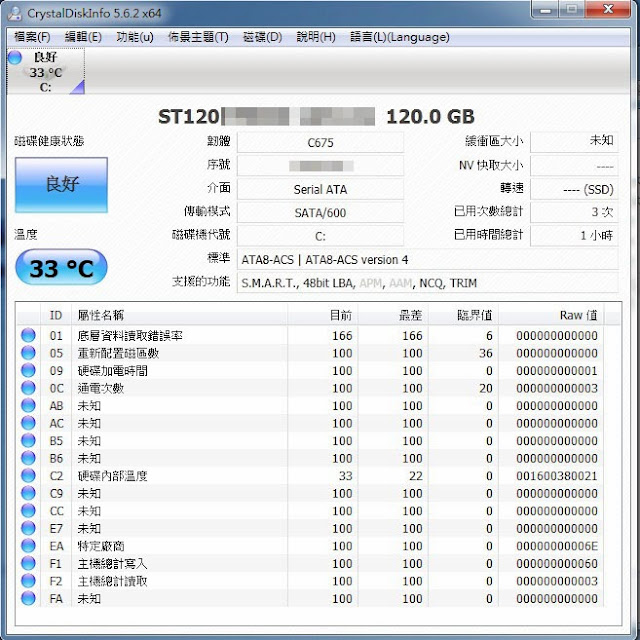Click status orb for attribute 09
This screenshot has width=640, height=640.
point(28,370)
